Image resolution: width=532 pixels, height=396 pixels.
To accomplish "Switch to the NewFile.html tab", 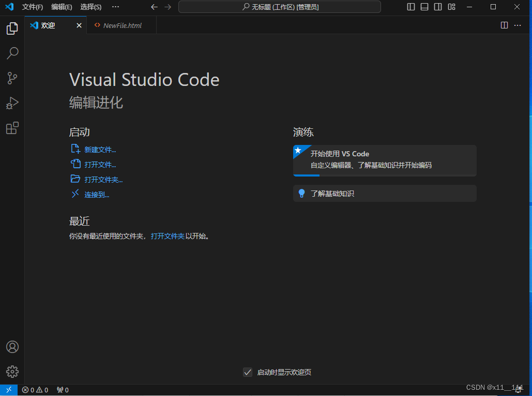I will coord(121,25).
